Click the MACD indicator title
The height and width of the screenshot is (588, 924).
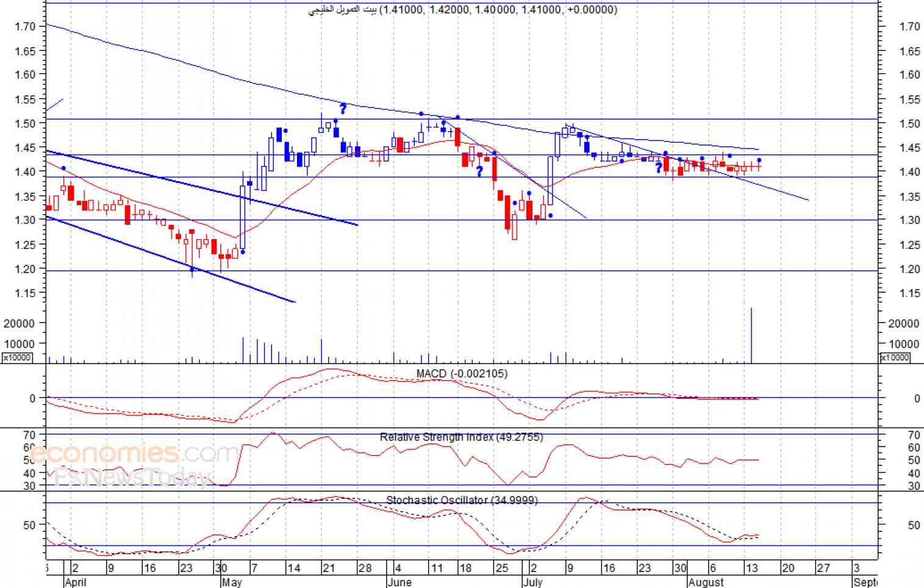pos(462,373)
